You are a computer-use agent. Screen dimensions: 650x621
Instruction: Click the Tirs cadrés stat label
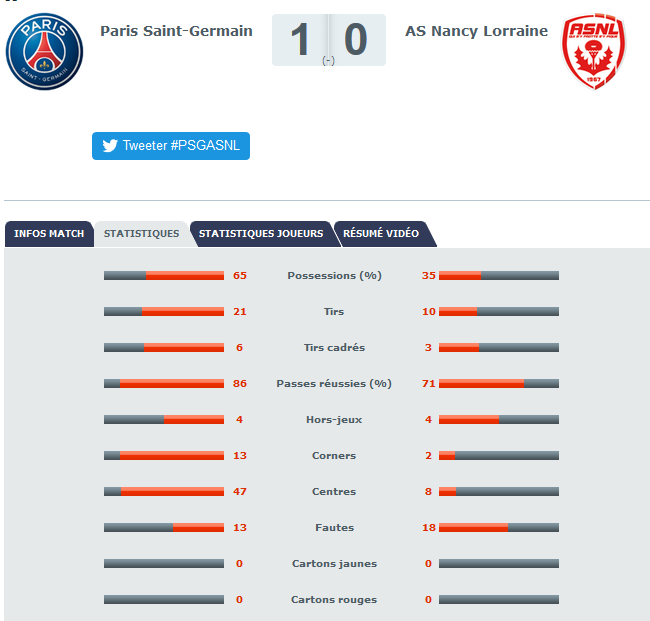click(334, 347)
